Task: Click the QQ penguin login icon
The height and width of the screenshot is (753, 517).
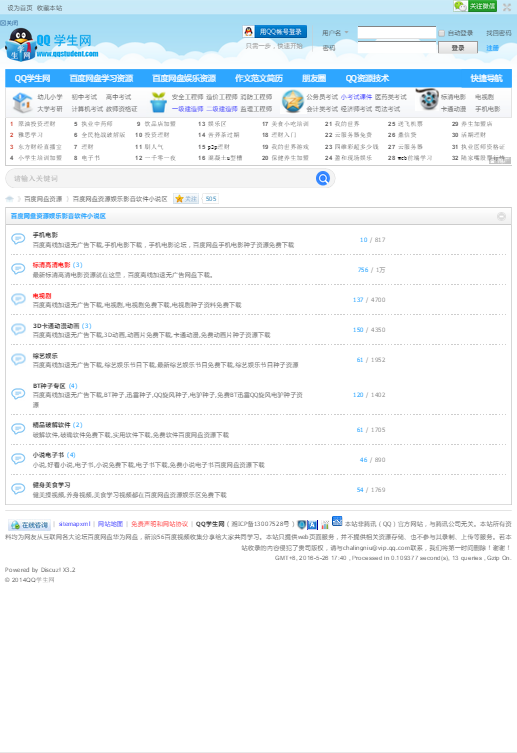Action: (249, 32)
